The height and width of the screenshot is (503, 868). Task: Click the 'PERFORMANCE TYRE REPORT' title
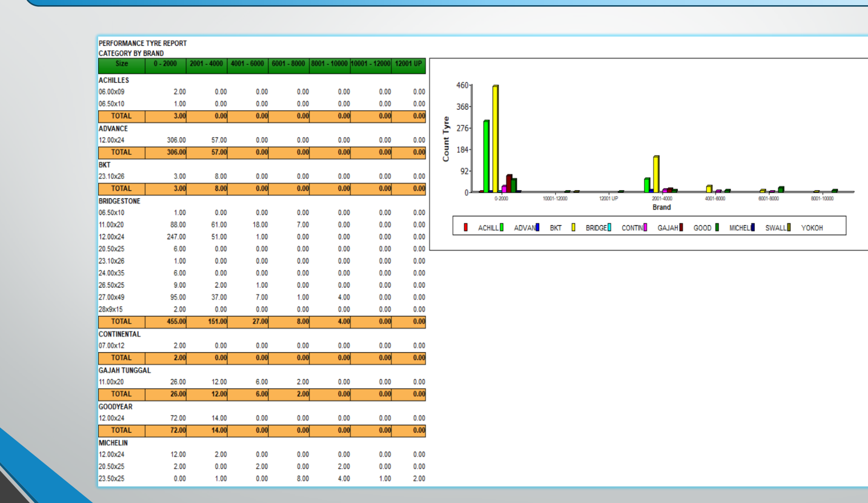tap(143, 43)
